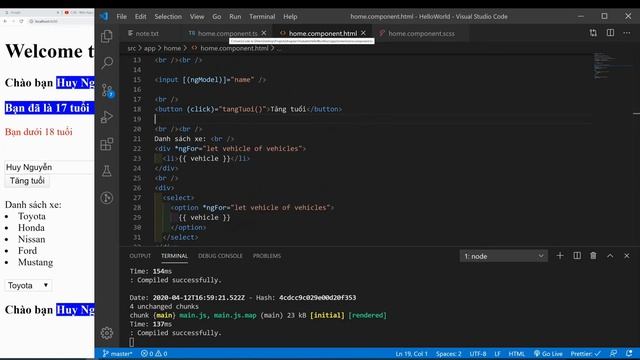Image resolution: width=640 pixels, height=360 pixels.
Task: Open editor More Actions ellipsis
Action: pos(627,33)
